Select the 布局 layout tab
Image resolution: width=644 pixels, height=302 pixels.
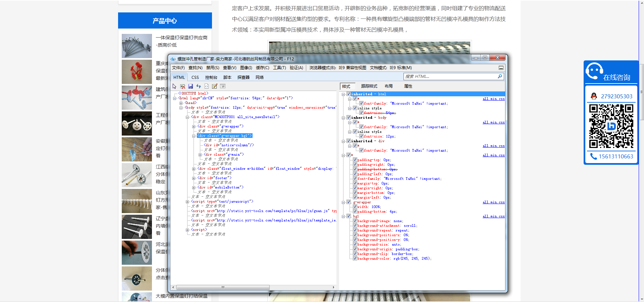pyautogui.click(x=389, y=86)
